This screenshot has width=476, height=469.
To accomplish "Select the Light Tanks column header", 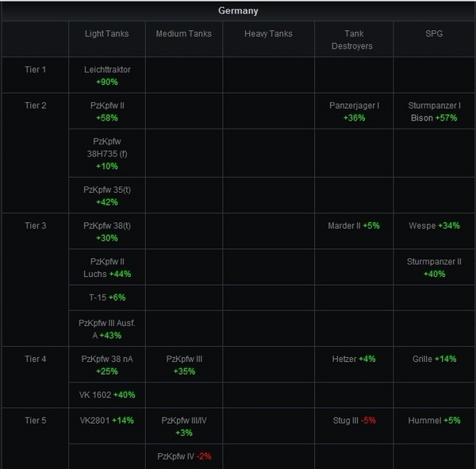I will [x=106, y=34].
